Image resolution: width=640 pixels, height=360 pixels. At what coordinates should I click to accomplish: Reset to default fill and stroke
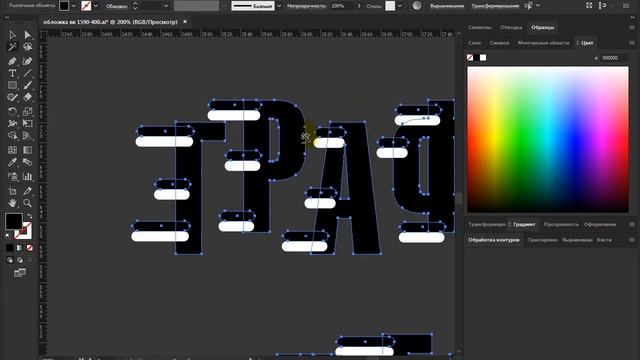click(8, 236)
